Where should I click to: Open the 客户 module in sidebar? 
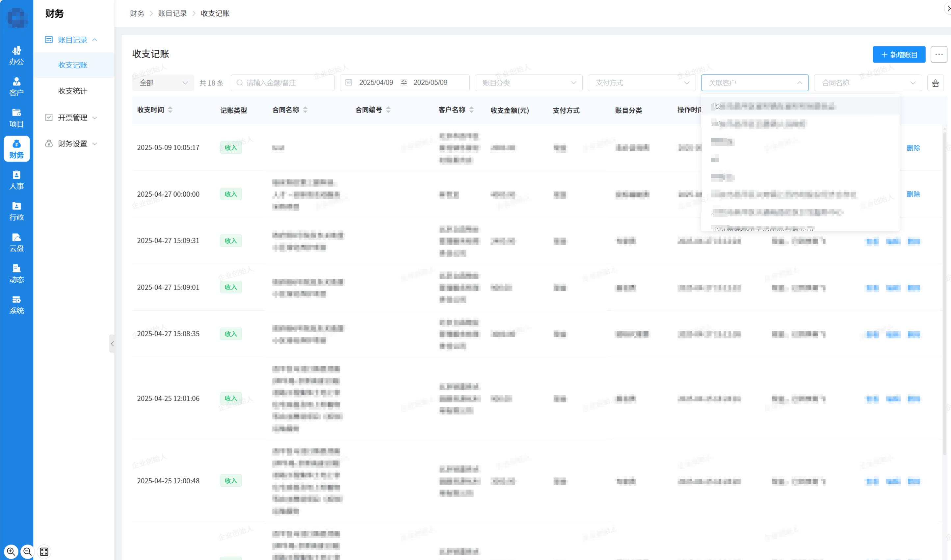[x=16, y=87]
